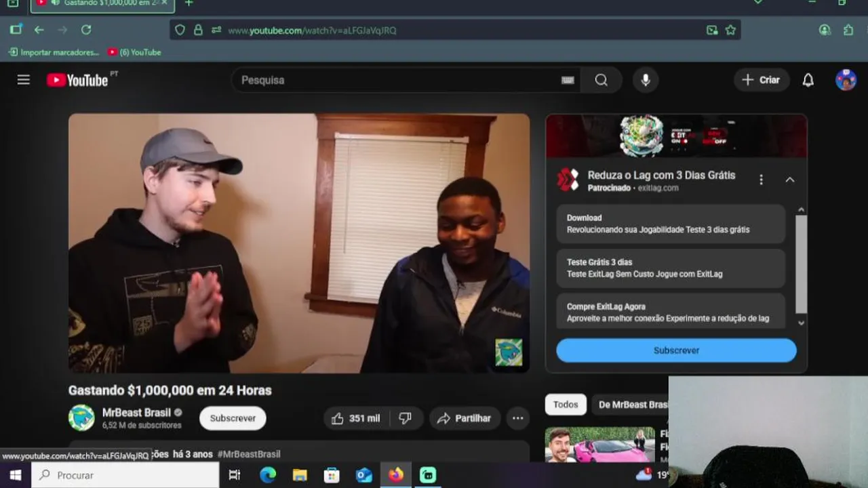Image resolution: width=868 pixels, height=488 pixels.
Task: Open File Explorer from taskbar
Action: pyautogui.click(x=300, y=475)
